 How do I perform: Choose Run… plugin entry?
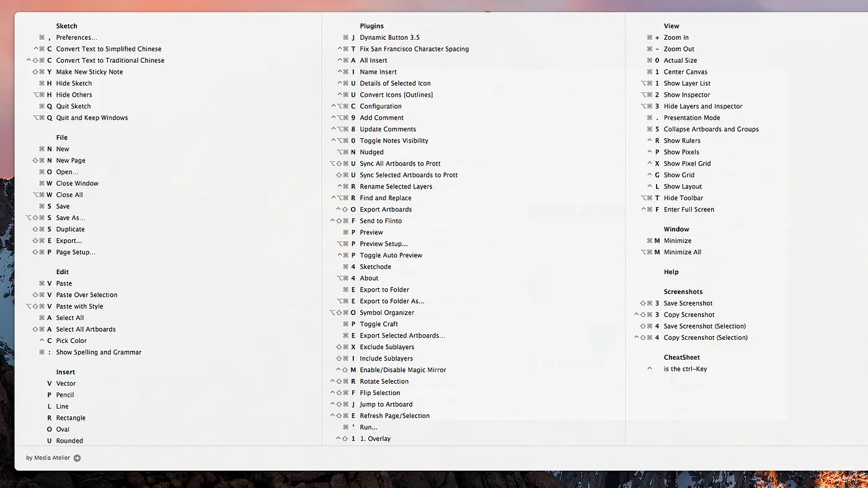[368, 428]
